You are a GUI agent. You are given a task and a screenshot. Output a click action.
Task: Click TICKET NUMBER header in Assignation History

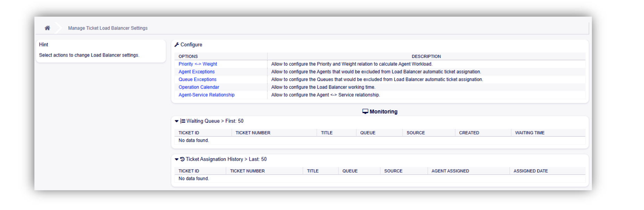247,171
